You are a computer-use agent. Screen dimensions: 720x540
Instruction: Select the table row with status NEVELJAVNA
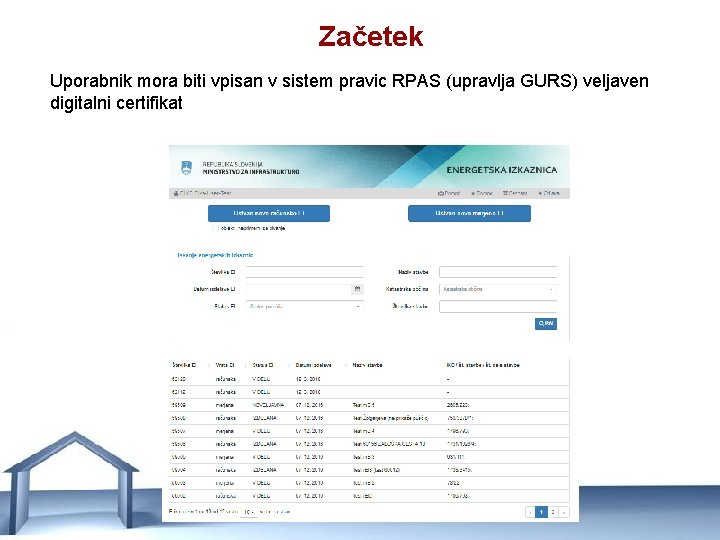click(369, 405)
